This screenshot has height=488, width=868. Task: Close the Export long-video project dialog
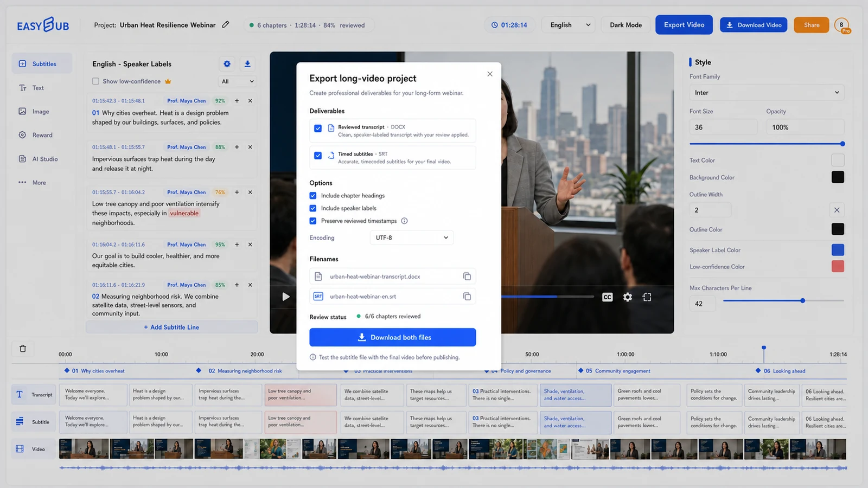tap(490, 74)
